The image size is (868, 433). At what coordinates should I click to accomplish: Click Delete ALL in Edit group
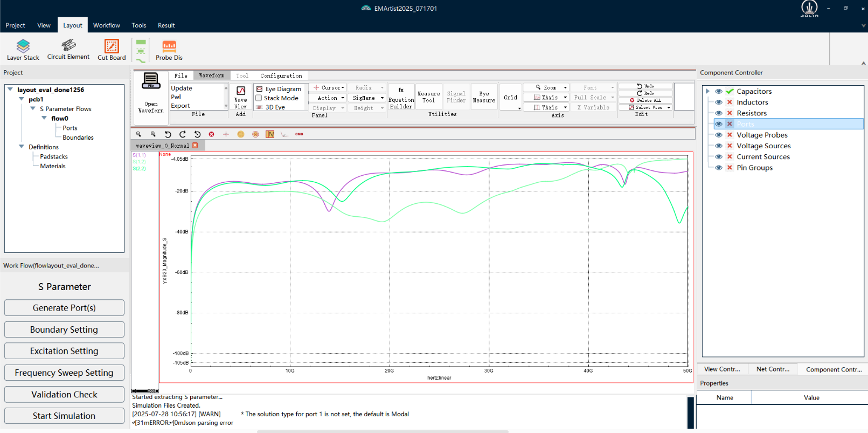point(645,100)
